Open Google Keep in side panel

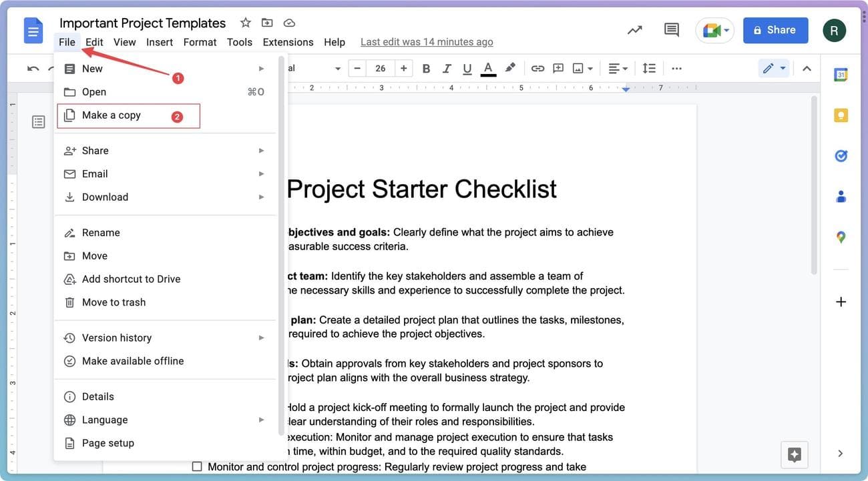coord(841,115)
